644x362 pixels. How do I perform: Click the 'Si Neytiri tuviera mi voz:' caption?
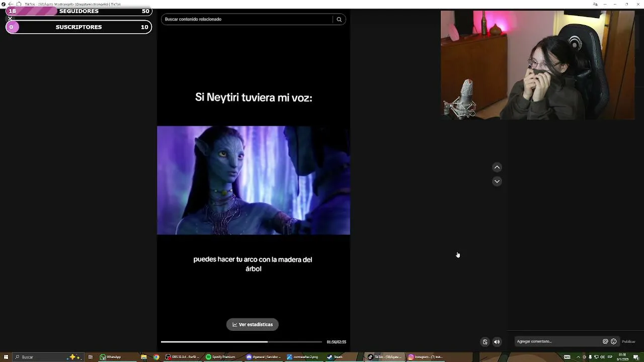[x=254, y=98]
